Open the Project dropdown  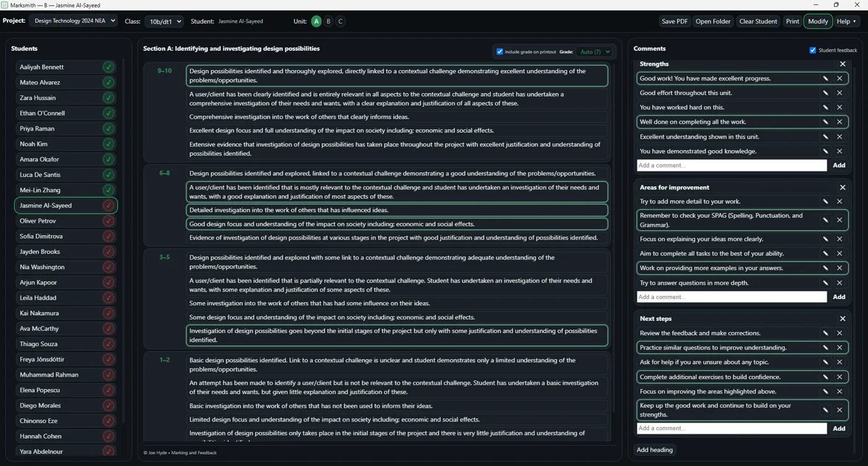pos(73,21)
